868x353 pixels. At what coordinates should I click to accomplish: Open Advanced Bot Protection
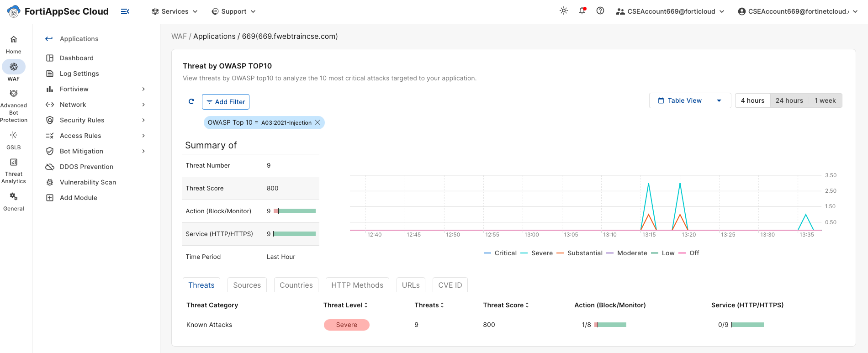pyautogui.click(x=14, y=106)
